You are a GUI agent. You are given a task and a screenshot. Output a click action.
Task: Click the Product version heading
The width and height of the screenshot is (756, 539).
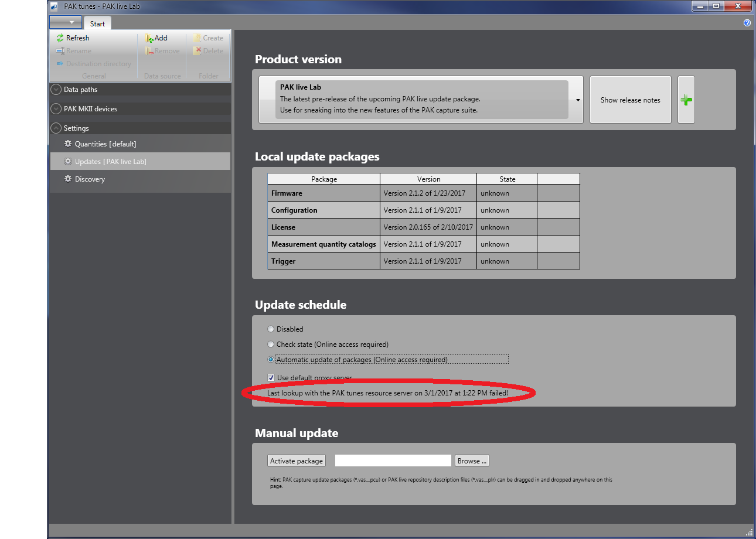coord(298,59)
